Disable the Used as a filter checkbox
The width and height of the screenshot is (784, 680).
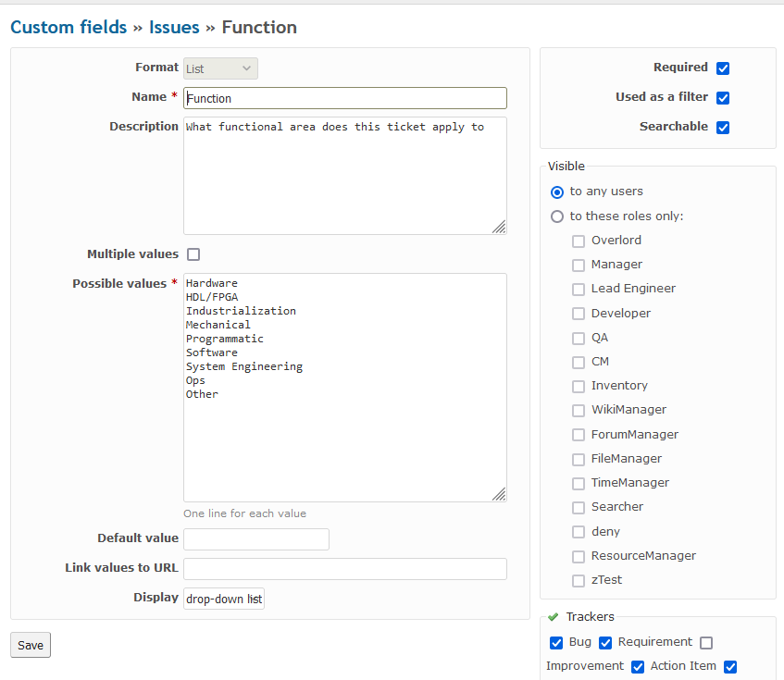coord(723,97)
